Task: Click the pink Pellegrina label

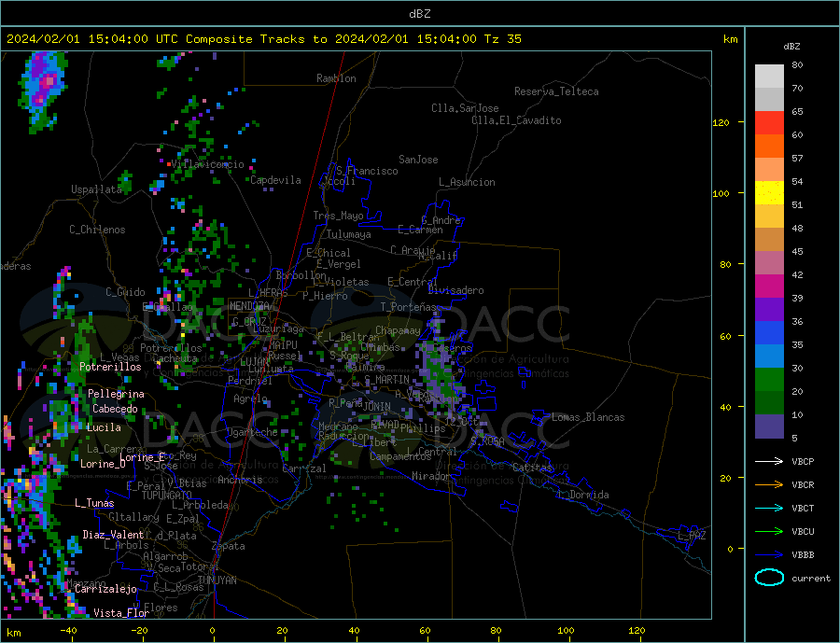Action: tap(116, 394)
